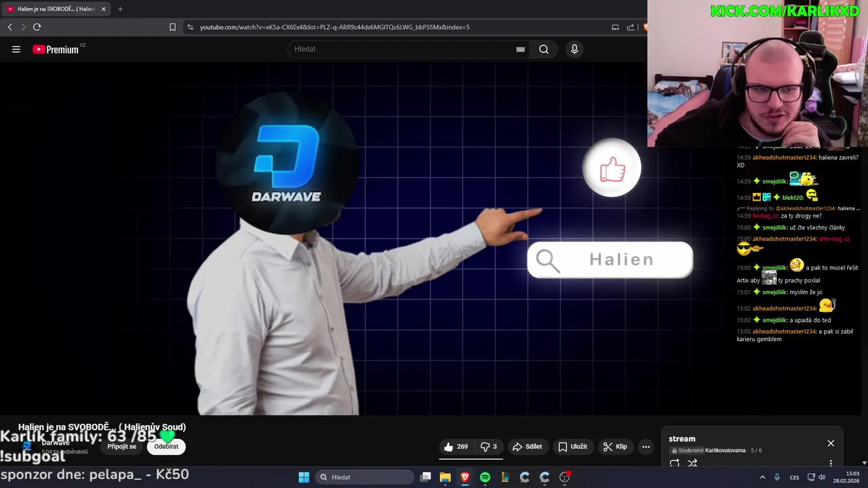Expand system tray hidden icons chevron
Screen dimensions: 868x488
click(x=762, y=477)
